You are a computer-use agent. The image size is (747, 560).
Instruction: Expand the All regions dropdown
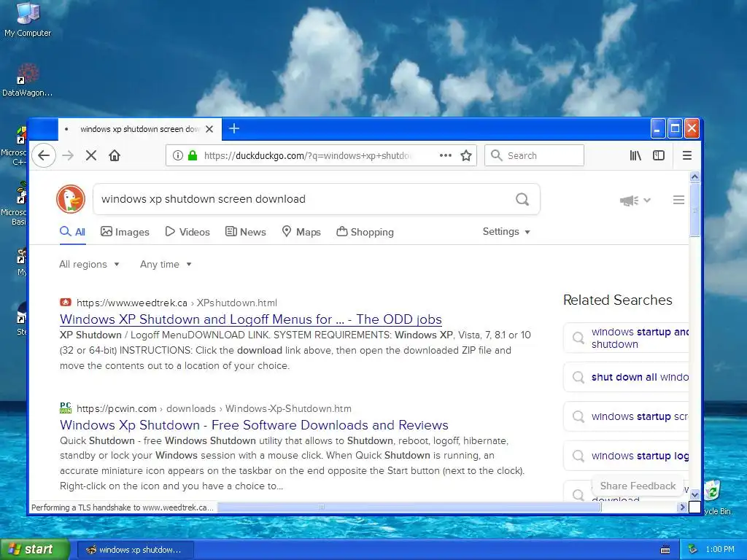click(x=89, y=264)
